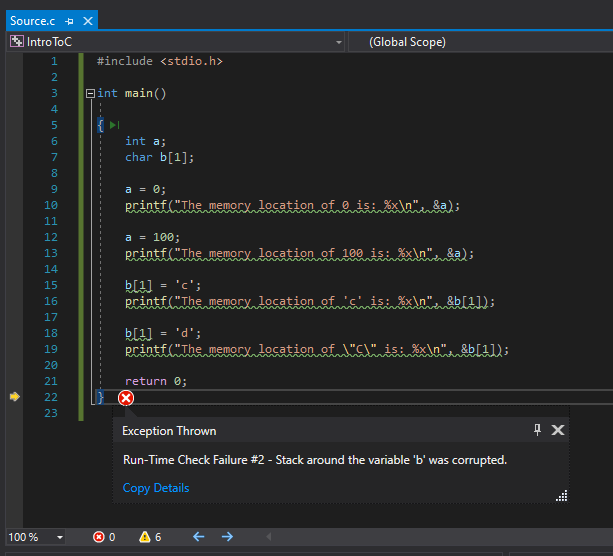Click the IntroToC project icon

[x=17, y=41]
